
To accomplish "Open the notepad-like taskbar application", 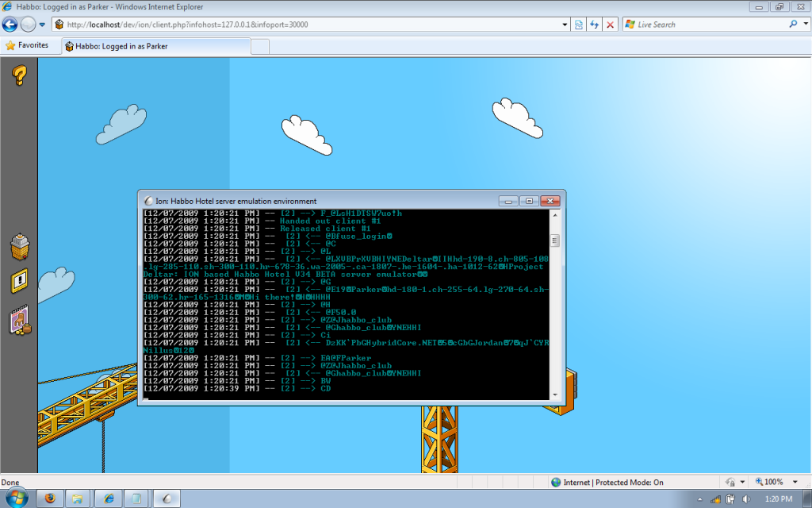I will (x=136, y=498).
